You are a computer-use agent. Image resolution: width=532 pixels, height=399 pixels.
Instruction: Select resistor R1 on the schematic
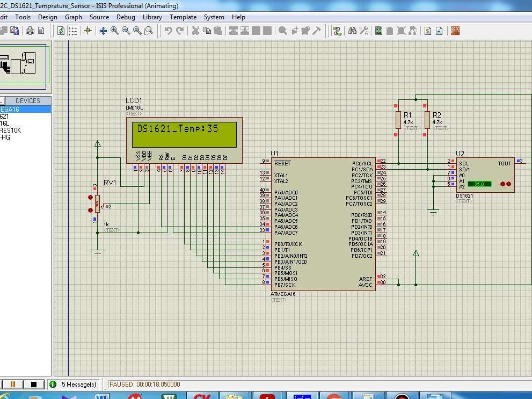coord(398,120)
